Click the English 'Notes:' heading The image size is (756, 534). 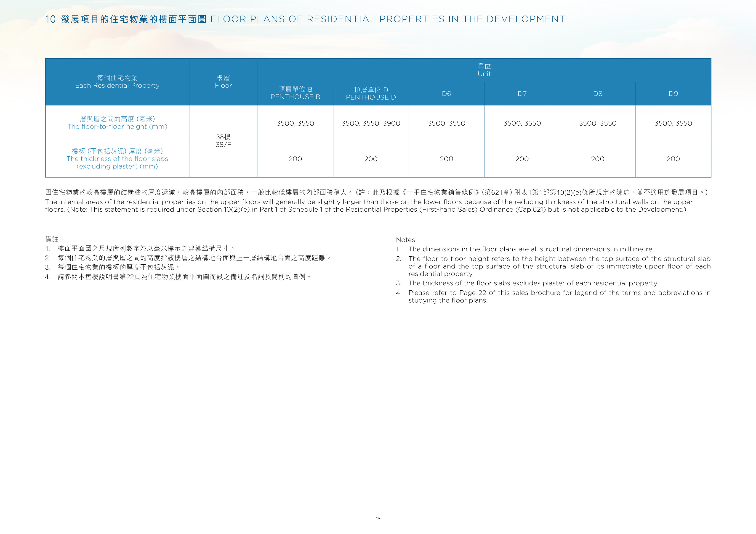tap(406, 240)
